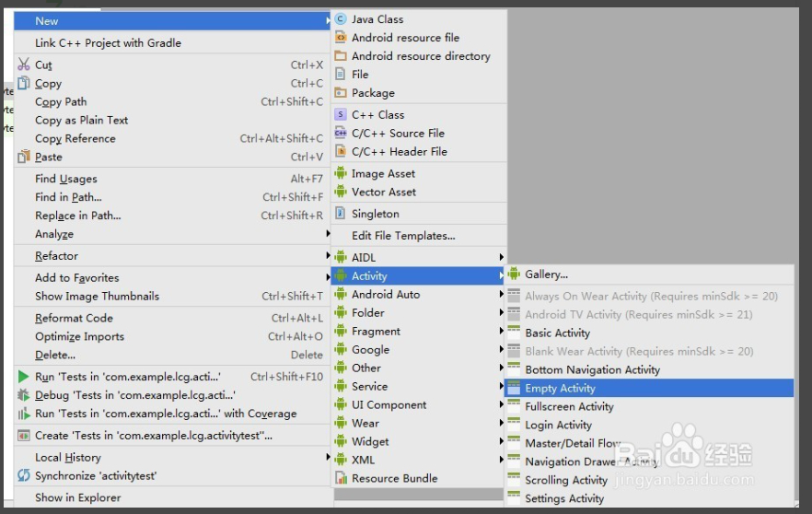Click the Cut scissors icon

tap(24, 65)
